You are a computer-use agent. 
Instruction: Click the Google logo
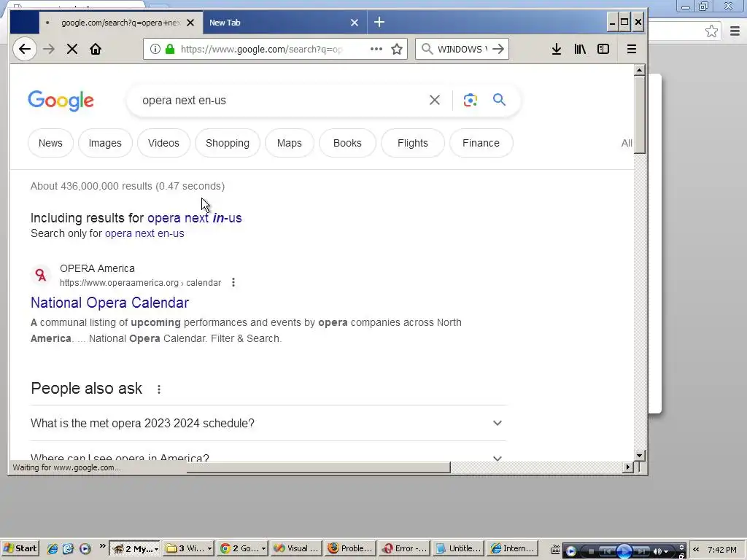pyautogui.click(x=61, y=101)
